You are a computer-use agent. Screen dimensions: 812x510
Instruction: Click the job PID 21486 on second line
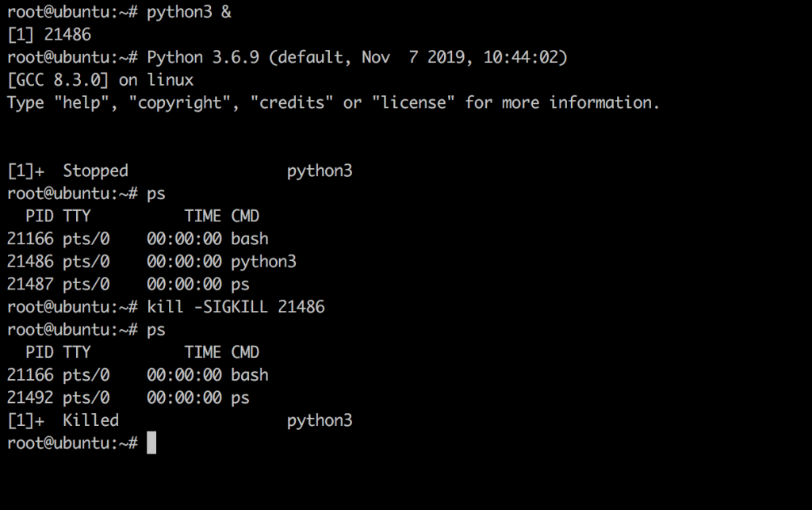click(x=67, y=35)
